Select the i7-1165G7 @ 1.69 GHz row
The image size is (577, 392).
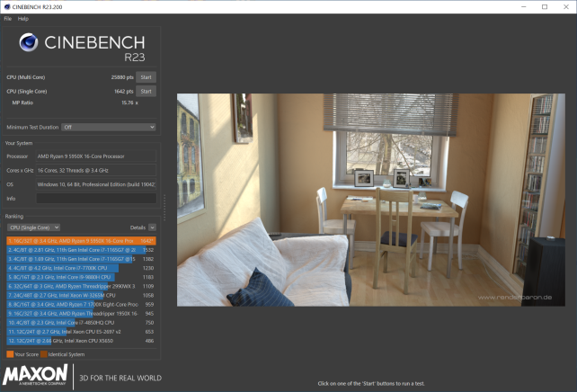81,259
